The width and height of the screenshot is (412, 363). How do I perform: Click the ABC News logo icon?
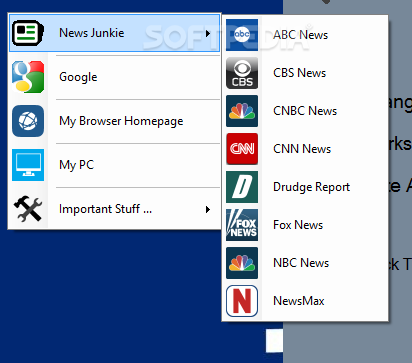(x=242, y=35)
